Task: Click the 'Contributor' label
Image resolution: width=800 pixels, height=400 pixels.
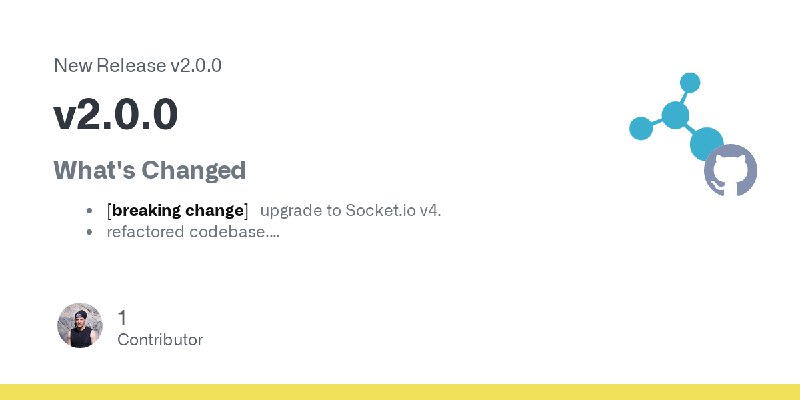Action: [160, 339]
